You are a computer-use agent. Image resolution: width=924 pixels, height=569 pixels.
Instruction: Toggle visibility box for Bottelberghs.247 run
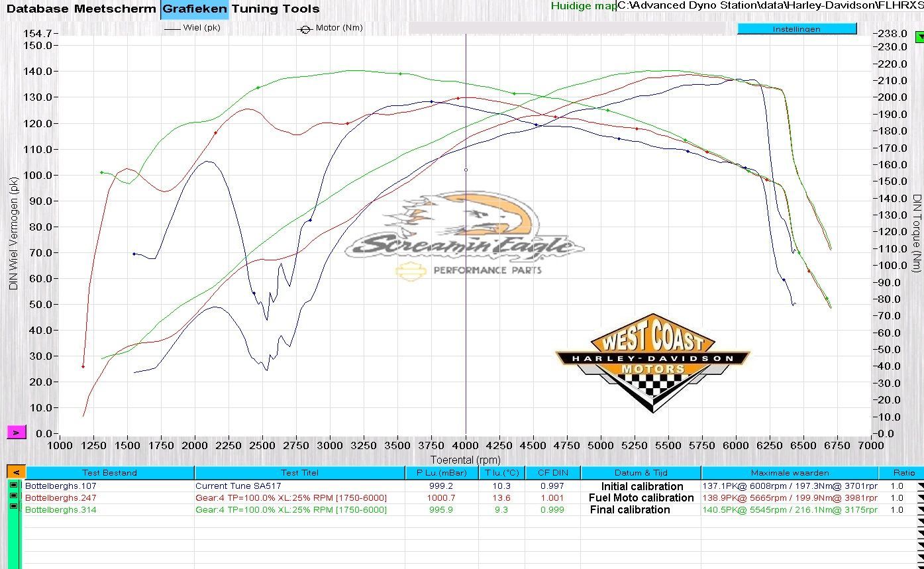pyautogui.click(x=13, y=495)
